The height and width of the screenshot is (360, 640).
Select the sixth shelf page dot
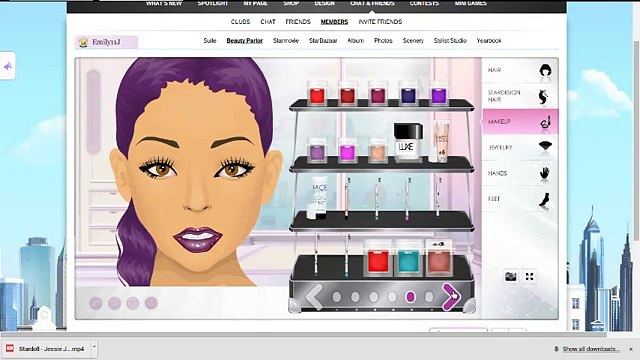coord(429,297)
